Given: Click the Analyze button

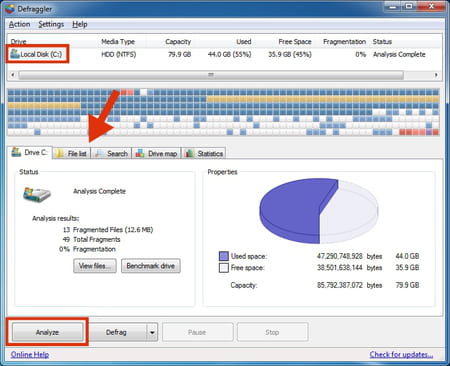Looking at the screenshot, I should click(47, 332).
